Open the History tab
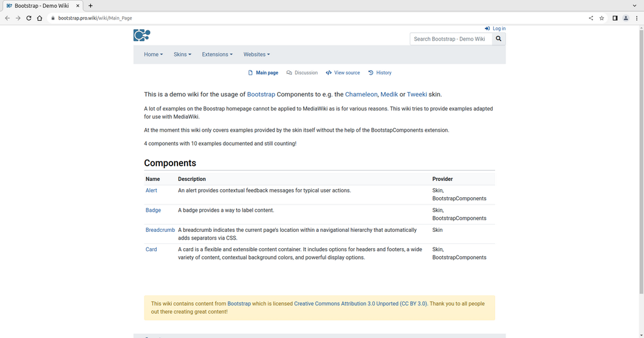Image resolution: width=644 pixels, height=338 pixels. point(380,73)
